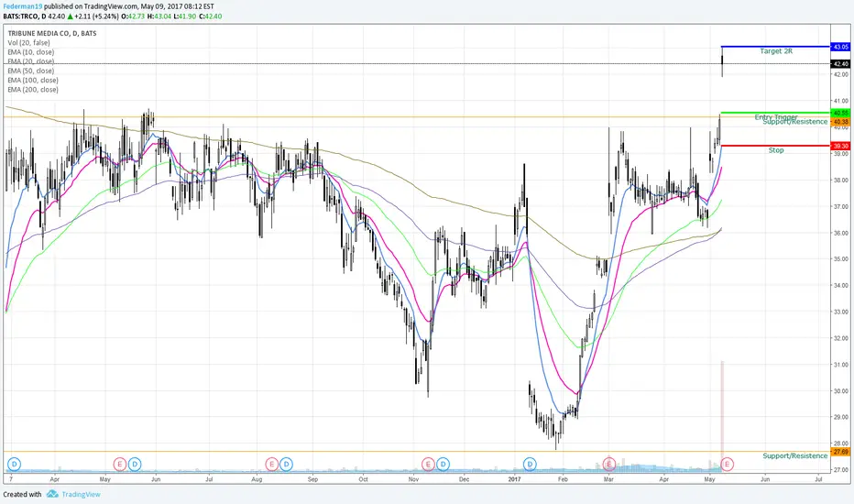This screenshot has height=504, width=854.
Task: Click the BATS:TRCO symbol text in header
Action: click(x=21, y=16)
